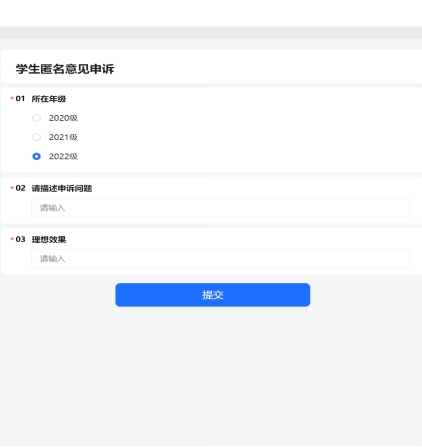This screenshot has height=447, width=422.
Task: Click the 请描述申诉问题 question heading
Action: click(x=62, y=188)
